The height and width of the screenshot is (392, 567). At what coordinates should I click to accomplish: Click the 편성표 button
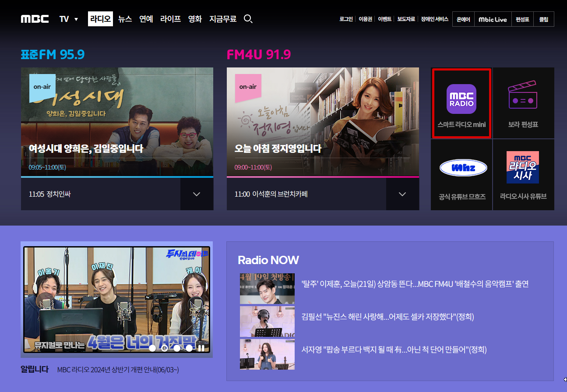pos(522,19)
